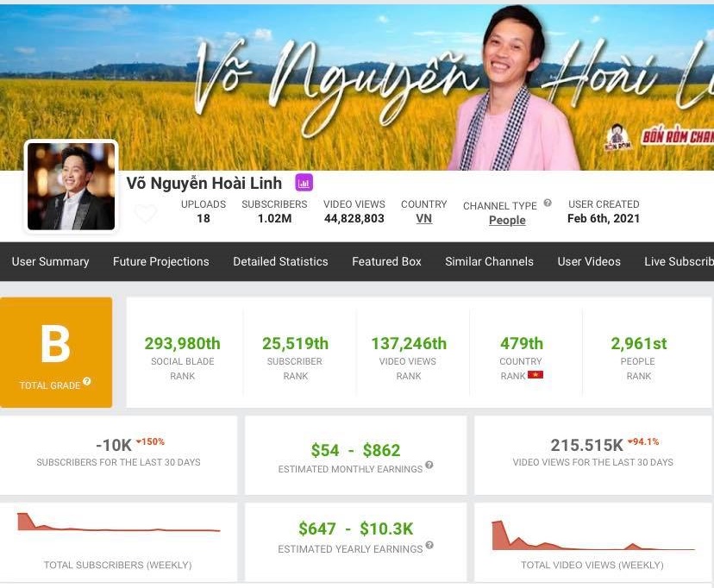This screenshot has height=588, width=714.
Task: Open the User Summary tab
Action: point(50,261)
